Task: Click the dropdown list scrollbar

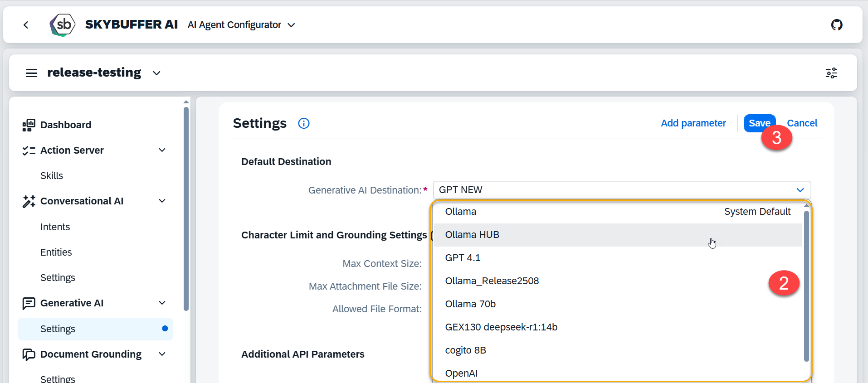Action: 806,286
